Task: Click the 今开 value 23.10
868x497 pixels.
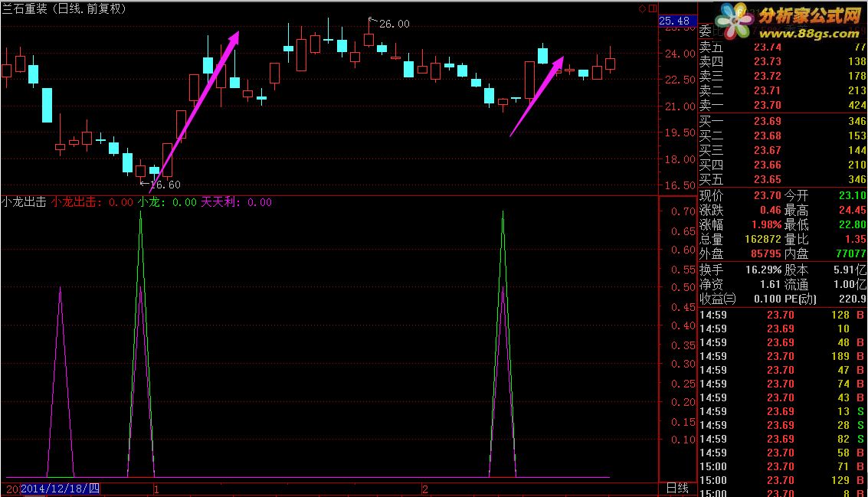Action: [x=853, y=195]
